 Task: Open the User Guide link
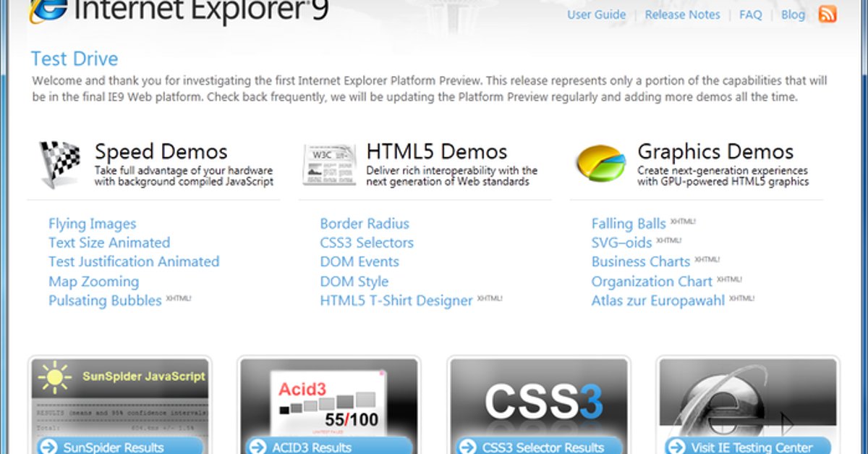pos(596,14)
